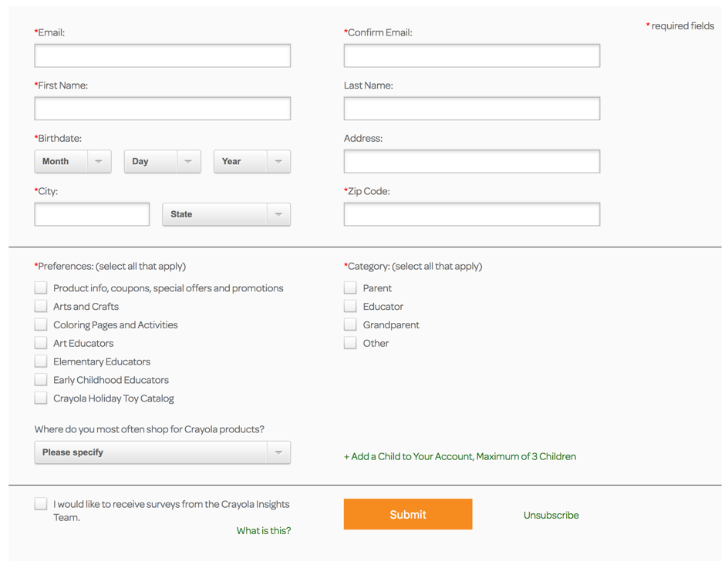Image resolution: width=728 pixels, height=568 pixels.
Task: Open the Year birthdate dropdown
Action: [x=251, y=161]
